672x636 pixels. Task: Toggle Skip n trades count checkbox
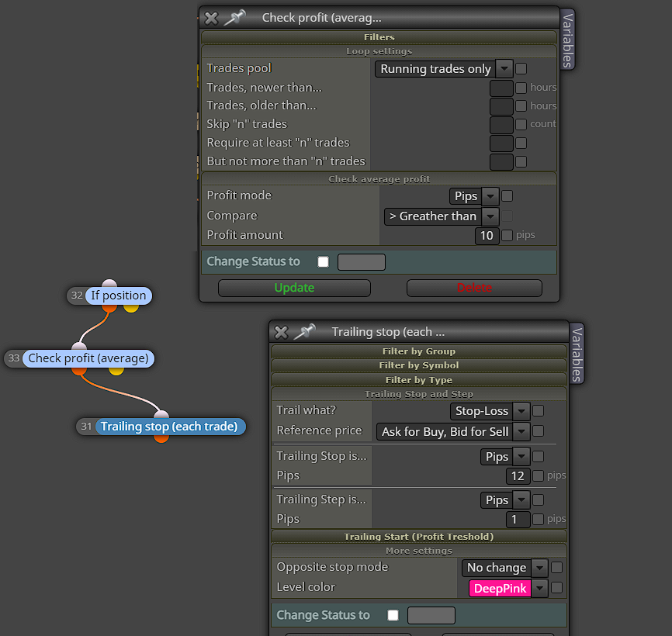tap(521, 124)
